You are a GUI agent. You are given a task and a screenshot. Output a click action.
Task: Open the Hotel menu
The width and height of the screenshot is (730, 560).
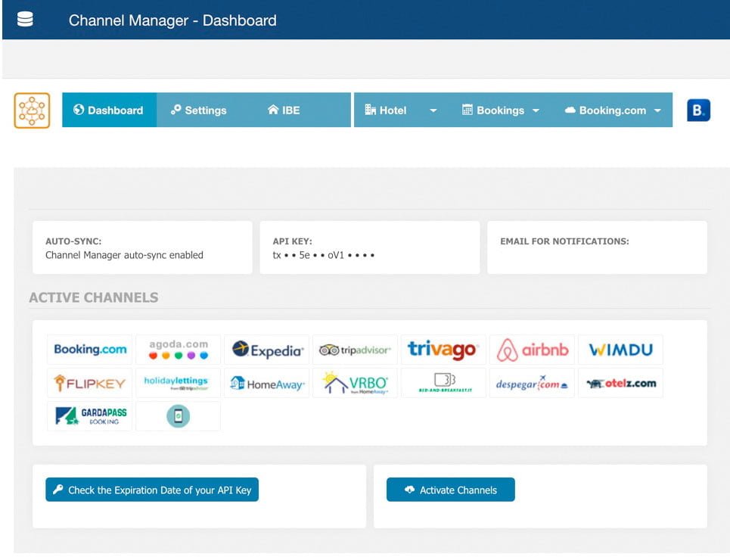click(386, 110)
